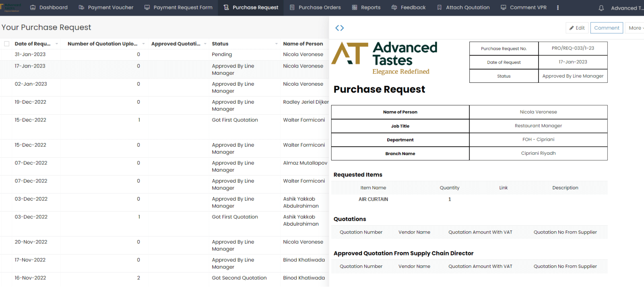Expand the Date of Request column dropdown

[x=57, y=44]
